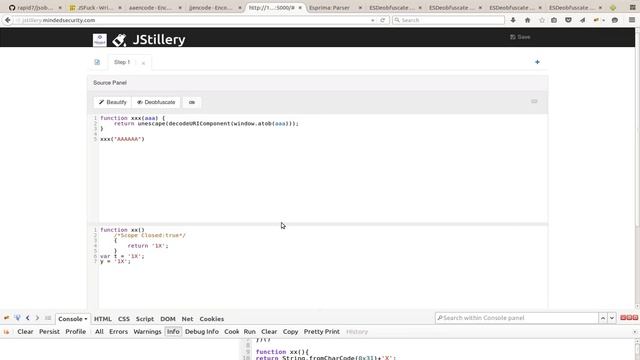Click the Firebug inspect element icon
The width and height of the screenshot is (640, 360).
18,318
